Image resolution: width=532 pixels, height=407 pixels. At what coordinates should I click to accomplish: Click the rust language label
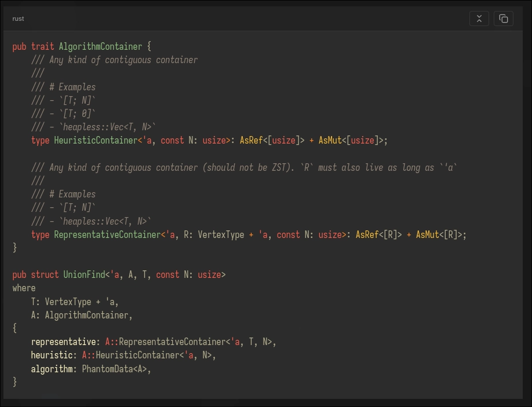pos(19,19)
